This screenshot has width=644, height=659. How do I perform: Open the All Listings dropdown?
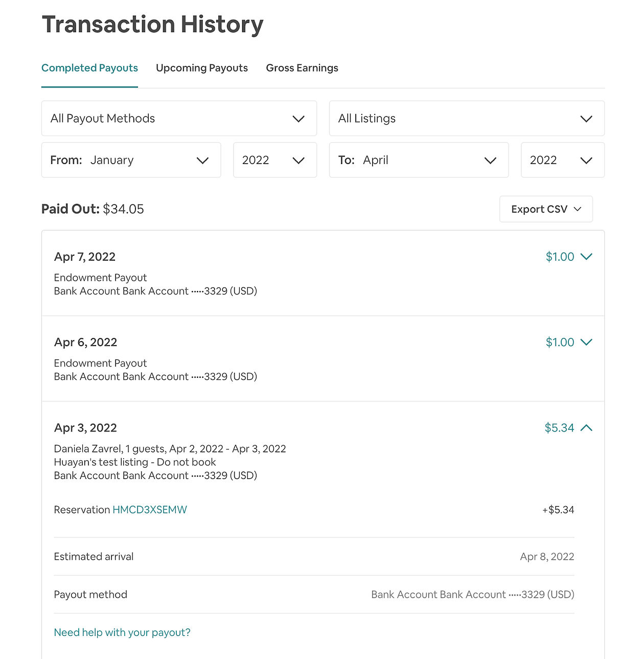click(x=467, y=119)
